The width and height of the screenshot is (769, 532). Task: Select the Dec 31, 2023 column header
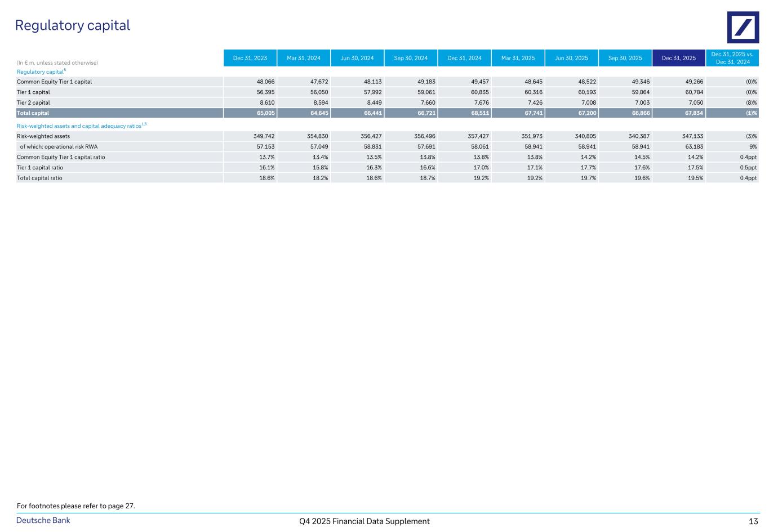(x=250, y=58)
